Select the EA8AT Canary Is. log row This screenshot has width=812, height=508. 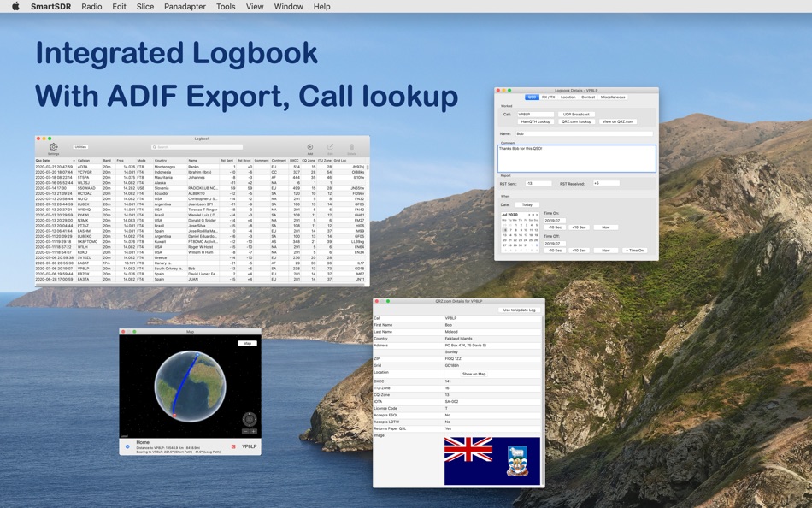tap(200, 263)
